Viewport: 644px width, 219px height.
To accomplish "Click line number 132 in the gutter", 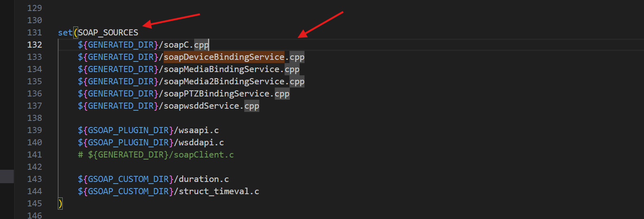I will pos(35,45).
